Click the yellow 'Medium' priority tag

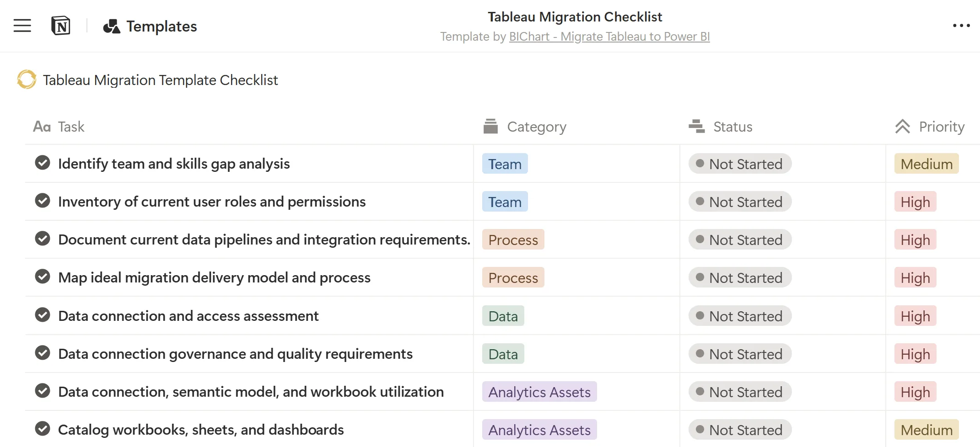[926, 164]
